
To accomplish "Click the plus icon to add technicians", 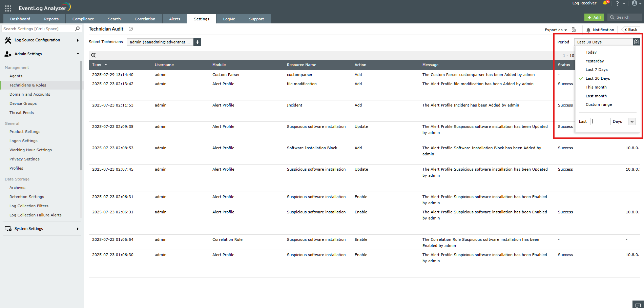I will (198, 42).
